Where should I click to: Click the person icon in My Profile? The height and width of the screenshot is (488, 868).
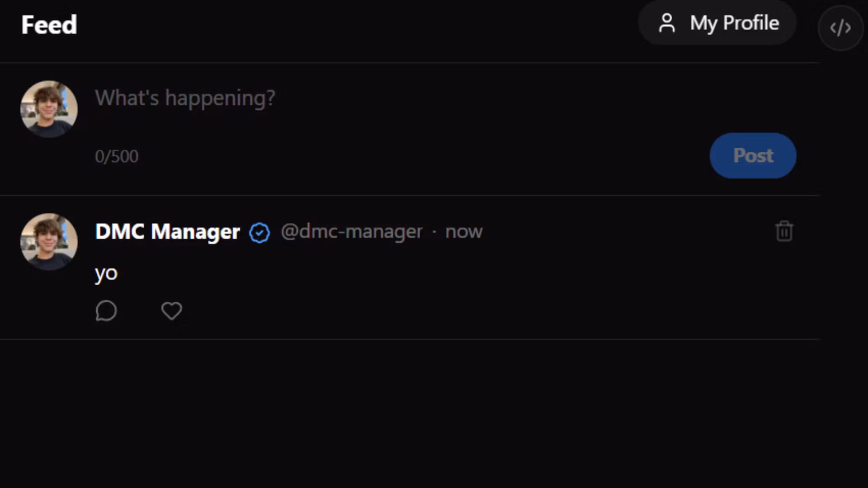coord(667,23)
